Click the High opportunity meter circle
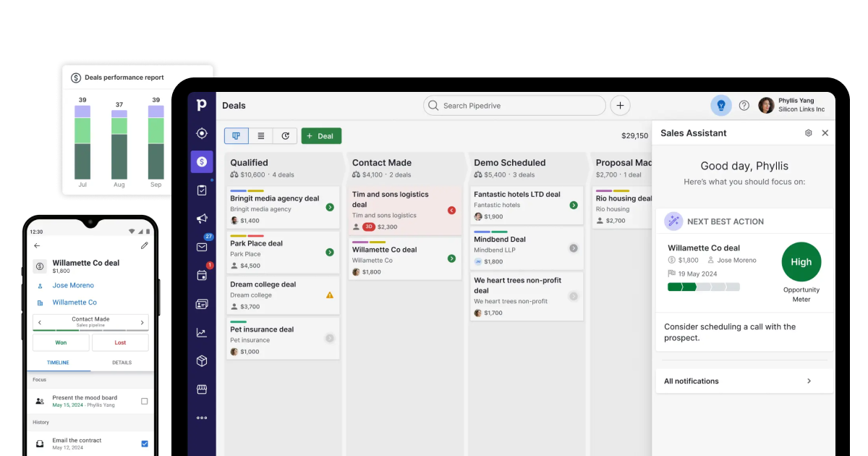This screenshot has height=456, width=868. (801, 262)
